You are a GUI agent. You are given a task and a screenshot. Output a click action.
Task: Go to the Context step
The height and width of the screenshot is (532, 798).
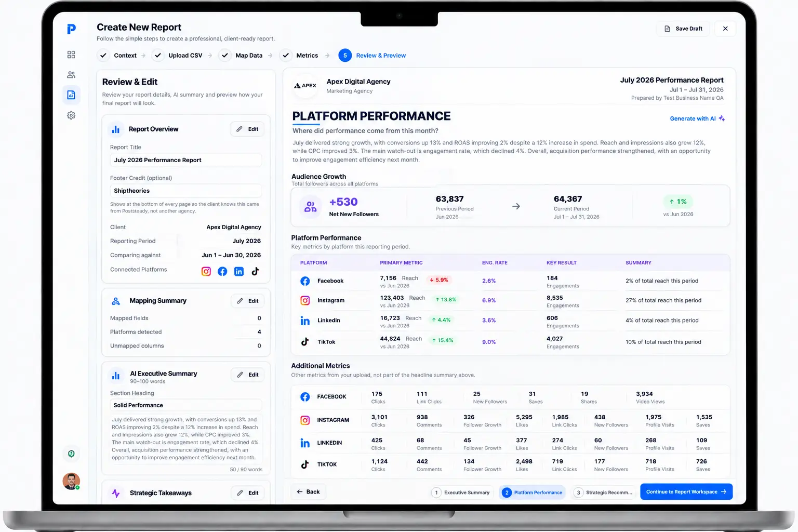(x=118, y=56)
